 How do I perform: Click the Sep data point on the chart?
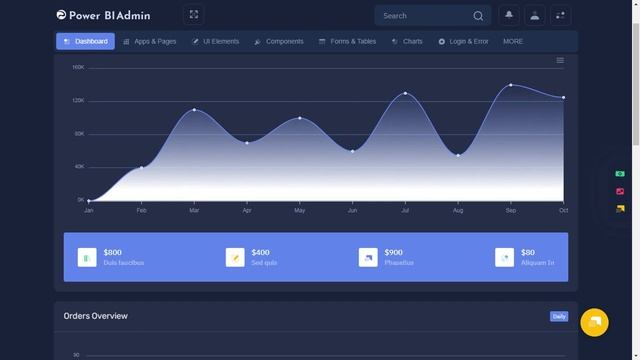[511, 85]
